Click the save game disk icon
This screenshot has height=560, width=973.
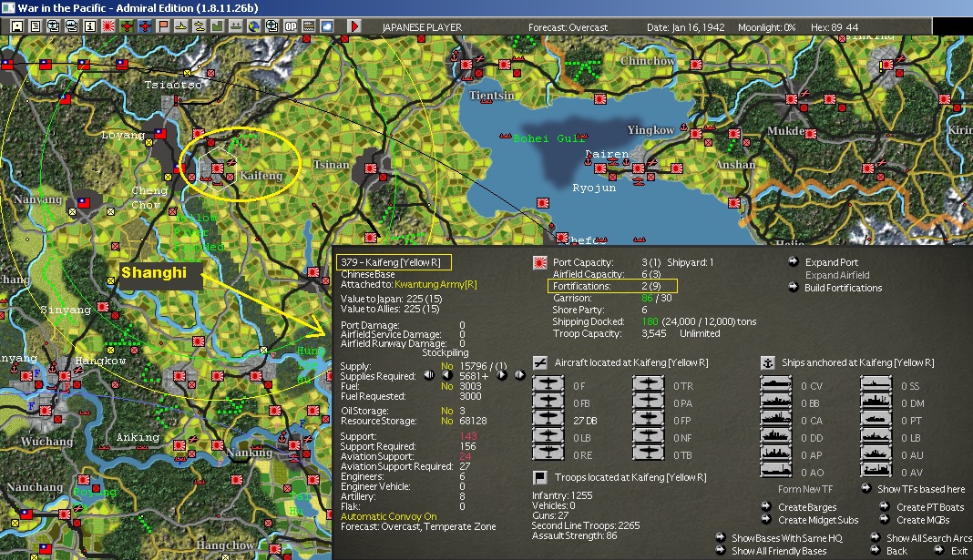[17, 26]
